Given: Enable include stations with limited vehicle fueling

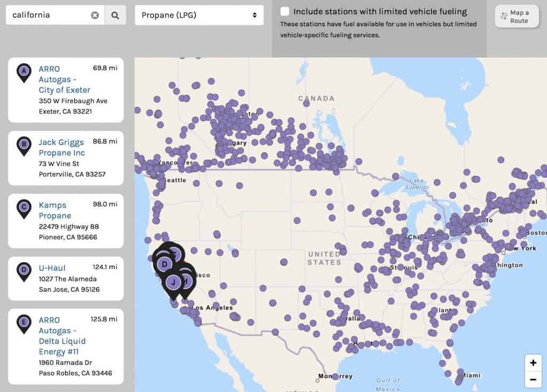Looking at the screenshot, I should [285, 11].
